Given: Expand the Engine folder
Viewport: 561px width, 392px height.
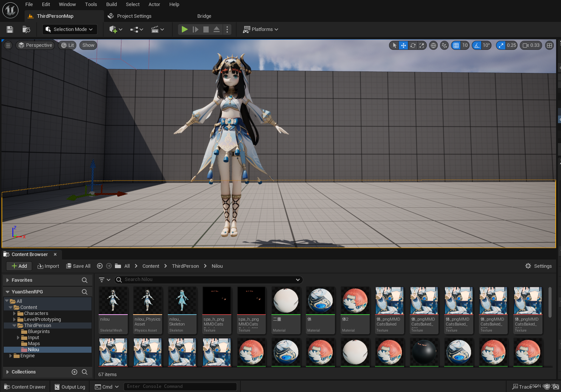Looking at the screenshot, I should (x=11, y=356).
